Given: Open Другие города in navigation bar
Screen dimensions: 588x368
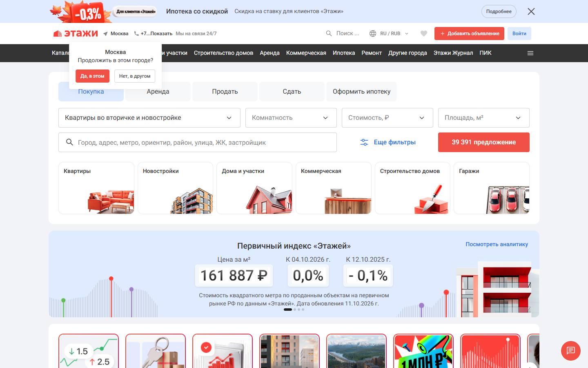Looking at the screenshot, I should click(x=408, y=53).
